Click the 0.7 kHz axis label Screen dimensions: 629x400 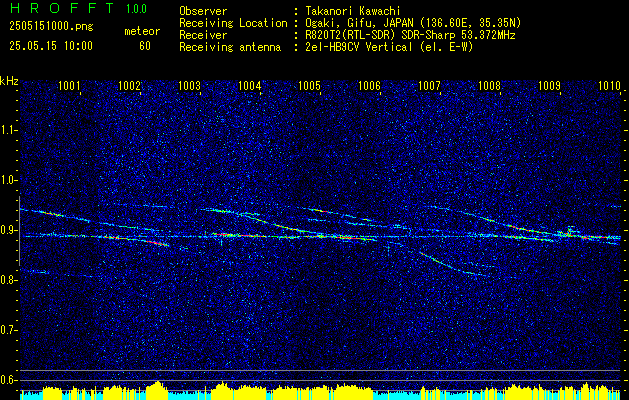(10, 331)
